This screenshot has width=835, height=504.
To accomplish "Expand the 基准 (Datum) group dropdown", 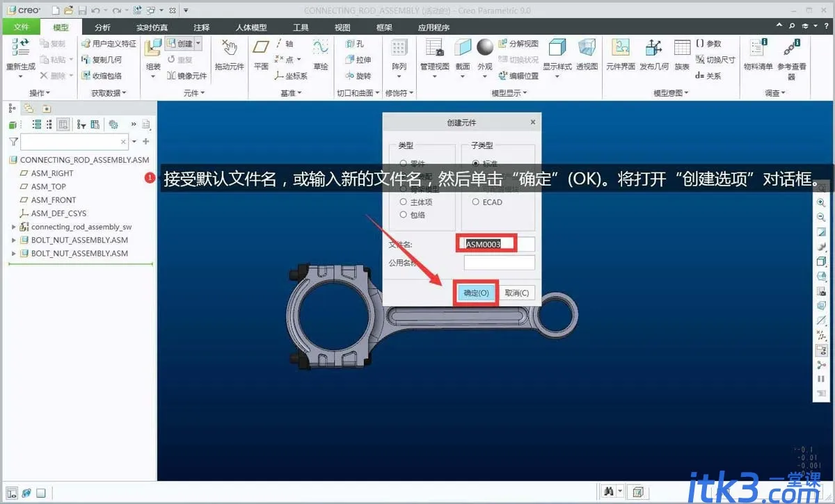I will (291, 92).
